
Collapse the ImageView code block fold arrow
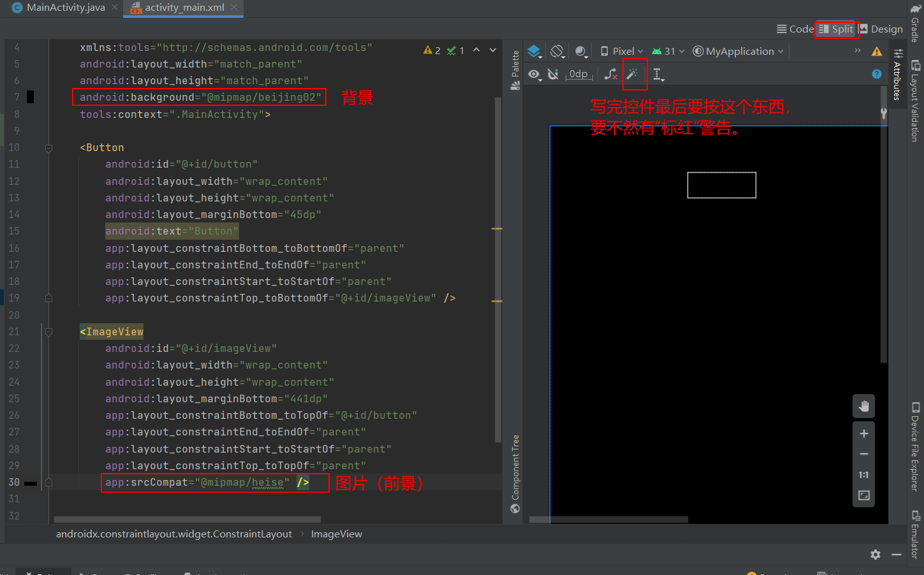click(x=48, y=331)
